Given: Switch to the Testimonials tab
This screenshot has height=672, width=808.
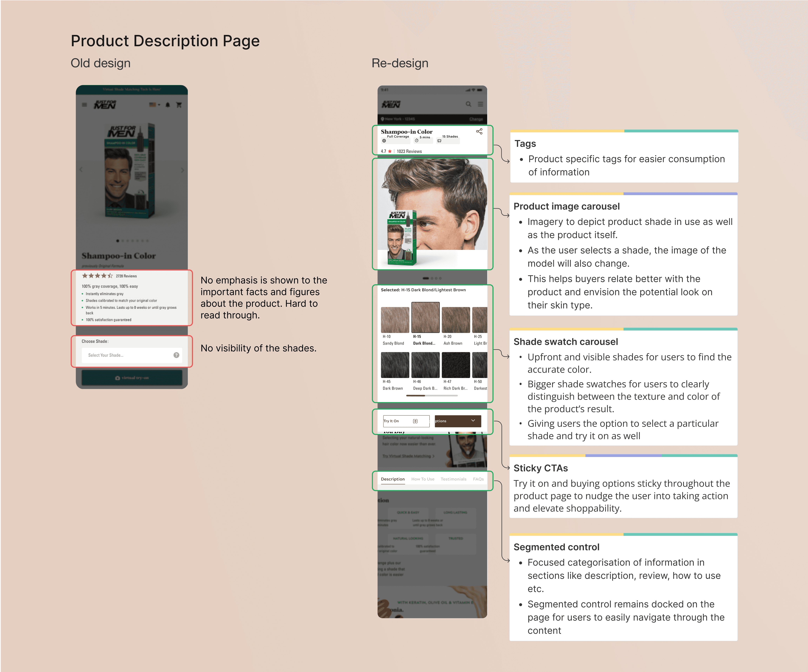Looking at the screenshot, I should tap(454, 479).
